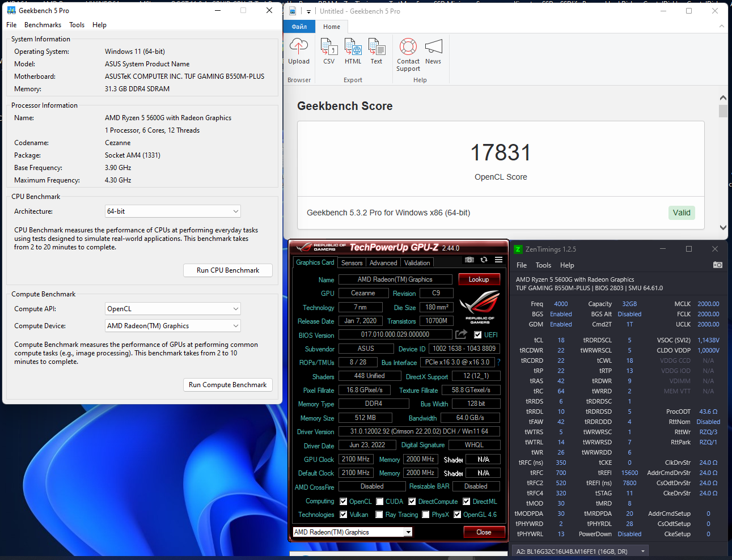The width and height of the screenshot is (732, 560).
Task: Open the Compute Device dropdown
Action: pos(173,326)
